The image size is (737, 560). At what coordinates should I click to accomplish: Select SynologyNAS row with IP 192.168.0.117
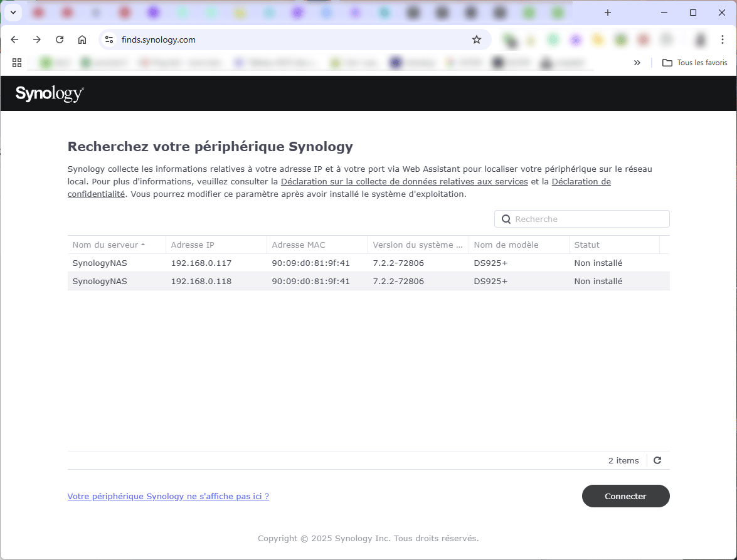pyautogui.click(x=369, y=263)
